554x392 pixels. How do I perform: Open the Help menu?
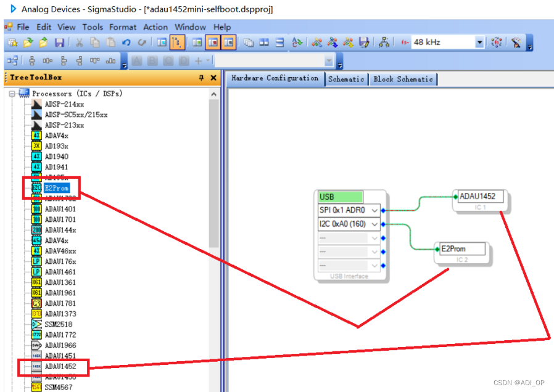[222, 27]
